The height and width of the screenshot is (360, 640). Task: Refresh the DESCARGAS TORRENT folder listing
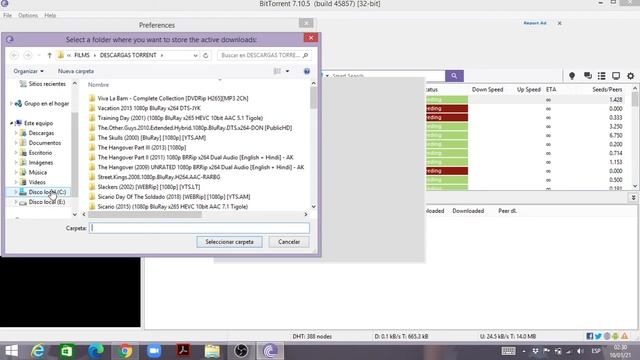click(206, 55)
